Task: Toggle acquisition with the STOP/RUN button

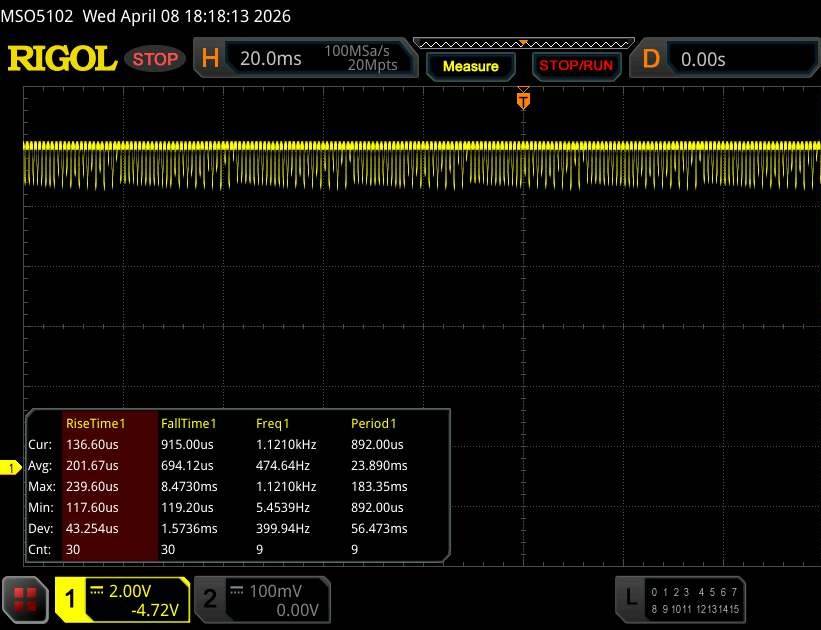Action: coord(575,66)
